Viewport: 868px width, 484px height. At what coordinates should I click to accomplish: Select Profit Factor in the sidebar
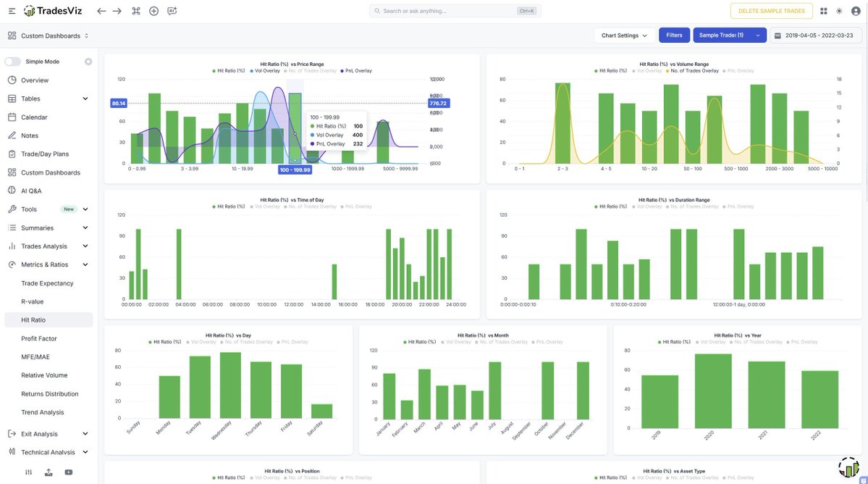pyautogui.click(x=39, y=338)
